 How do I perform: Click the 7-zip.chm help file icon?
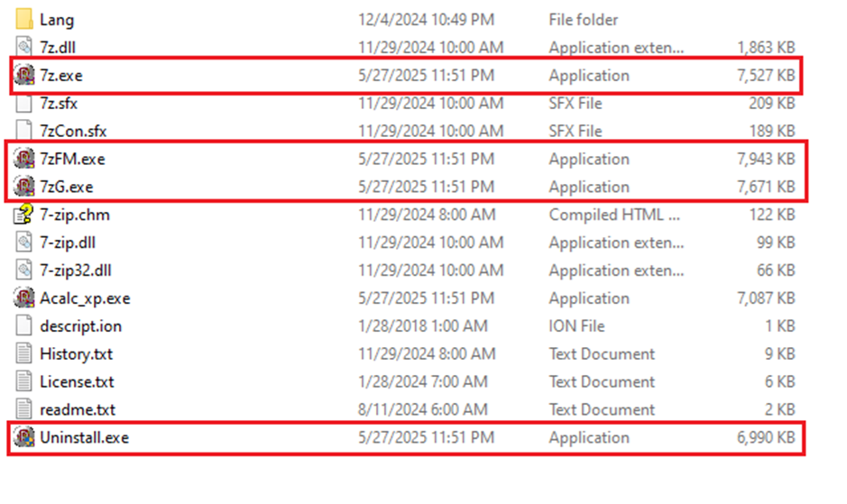(x=23, y=215)
